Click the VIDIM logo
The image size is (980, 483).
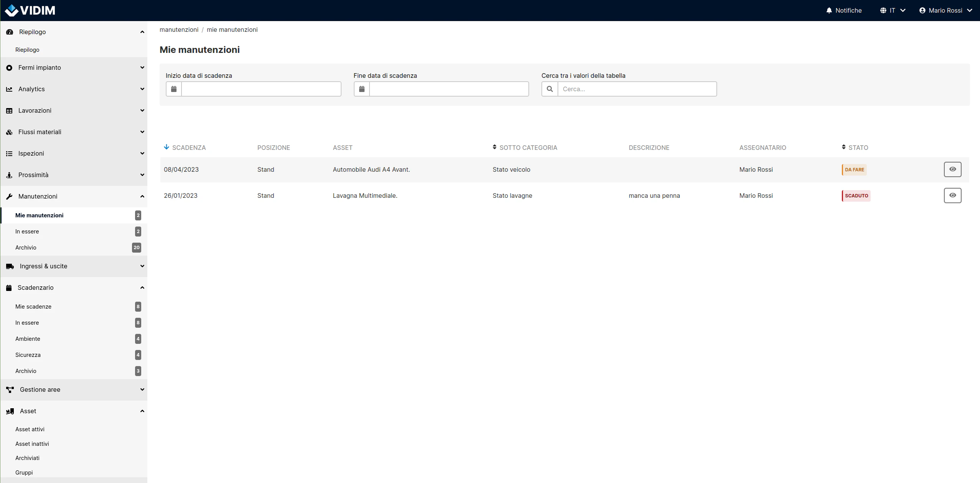pyautogui.click(x=30, y=10)
